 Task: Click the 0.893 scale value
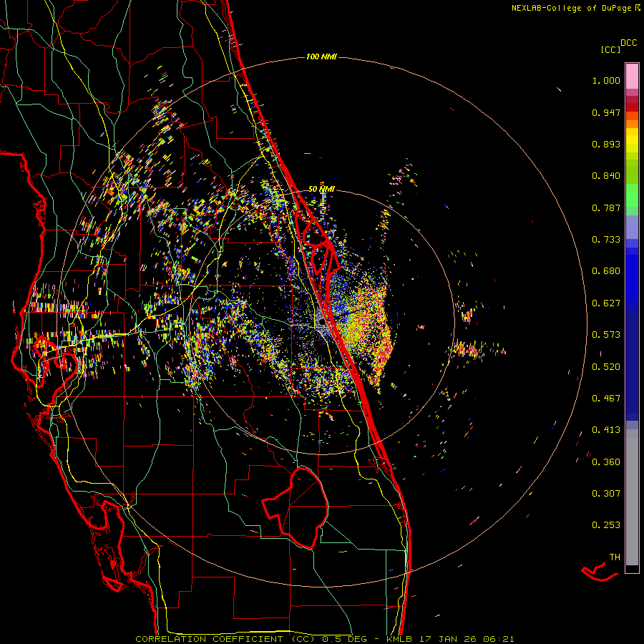(606, 144)
